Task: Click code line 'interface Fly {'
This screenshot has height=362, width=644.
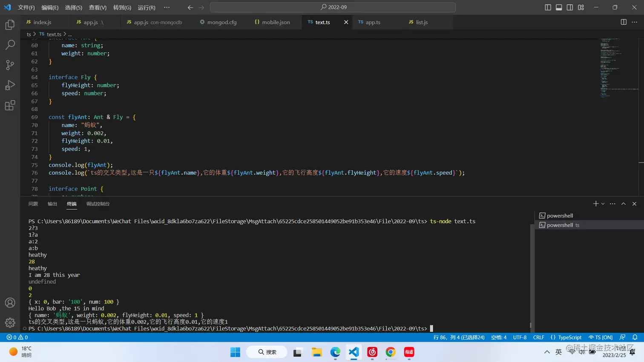Action: coord(73,77)
